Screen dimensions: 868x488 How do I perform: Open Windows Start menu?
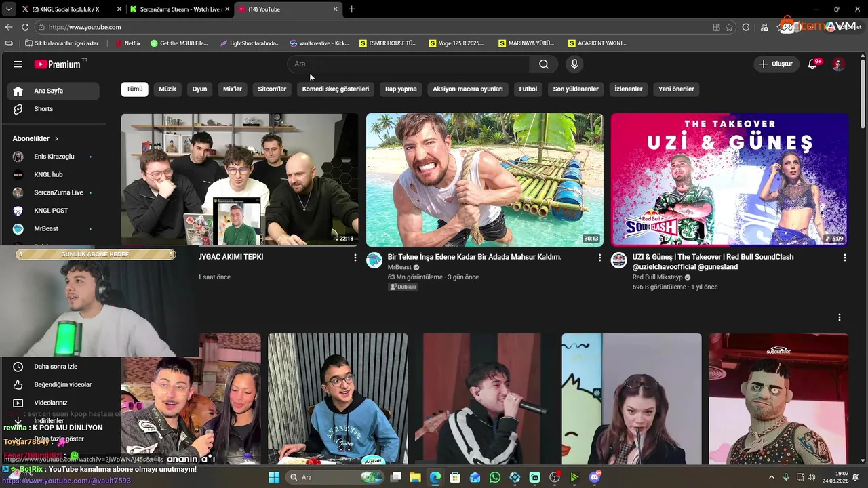(x=274, y=477)
